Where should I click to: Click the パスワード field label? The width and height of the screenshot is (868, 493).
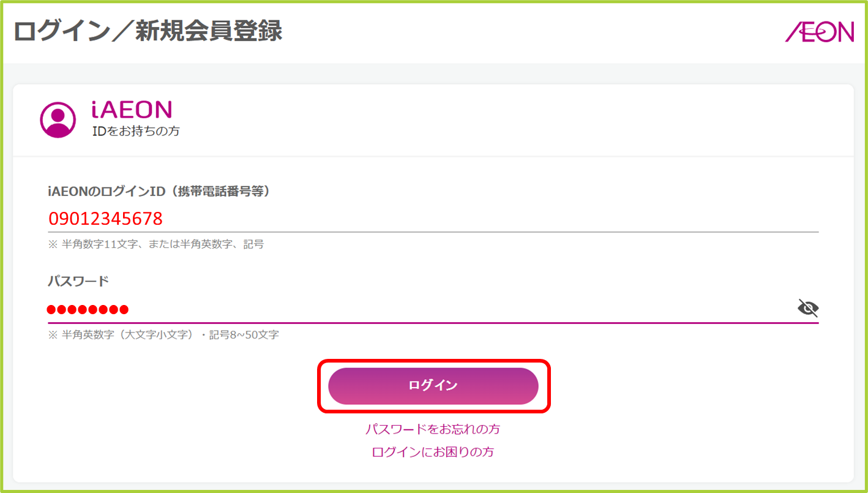78,281
